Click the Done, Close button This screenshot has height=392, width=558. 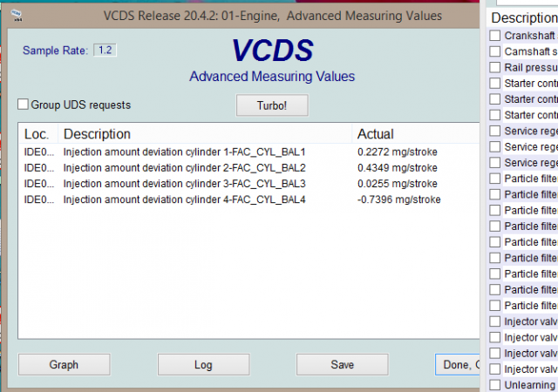coord(458,365)
